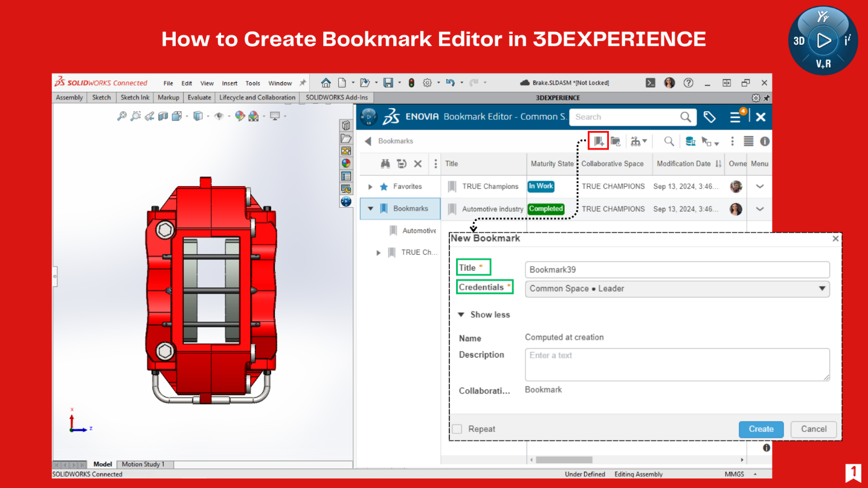
Task: Collapse the Bookmarks tree node
Action: point(370,209)
